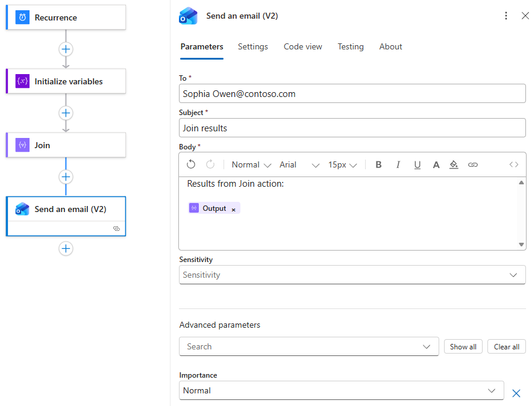Open the Arial font dropdown
Image resolution: width=532 pixels, height=406 pixels.
[x=299, y=164]
